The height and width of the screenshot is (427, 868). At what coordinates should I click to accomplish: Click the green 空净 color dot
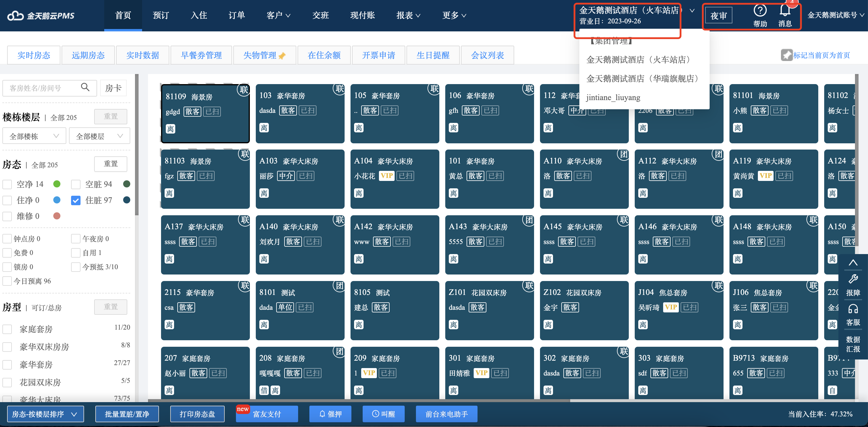[x=57, y=184]
